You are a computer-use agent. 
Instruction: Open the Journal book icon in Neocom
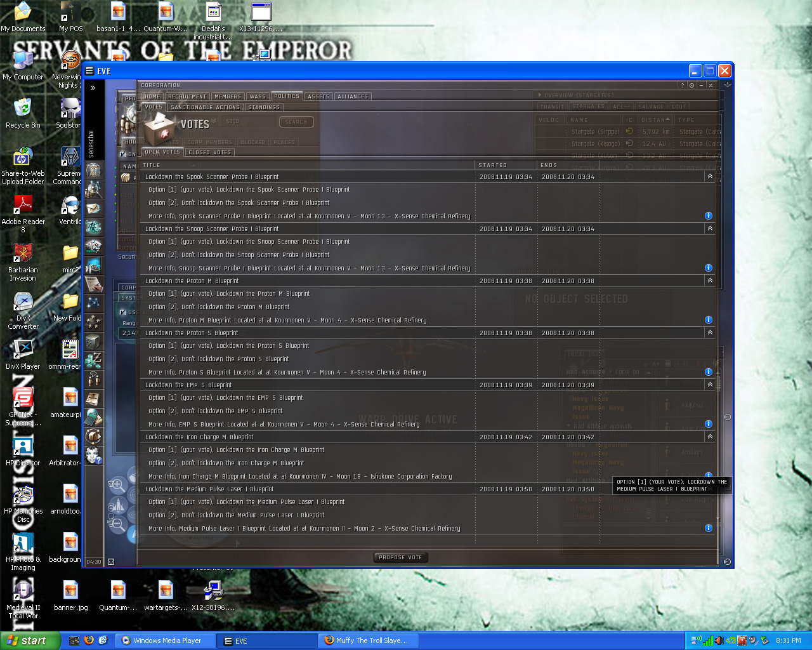coord(94,399)
